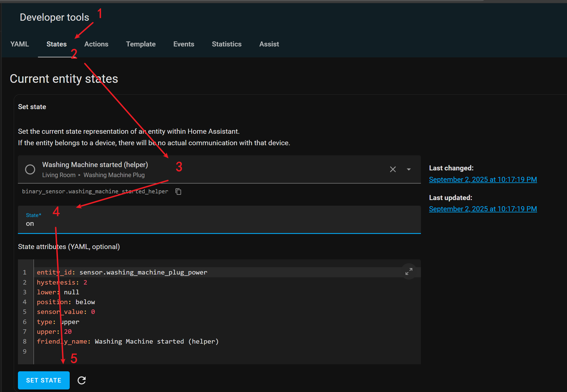Open the Last updated timestamp link
The width and height of the screenshot is (567, 392).
483,209
